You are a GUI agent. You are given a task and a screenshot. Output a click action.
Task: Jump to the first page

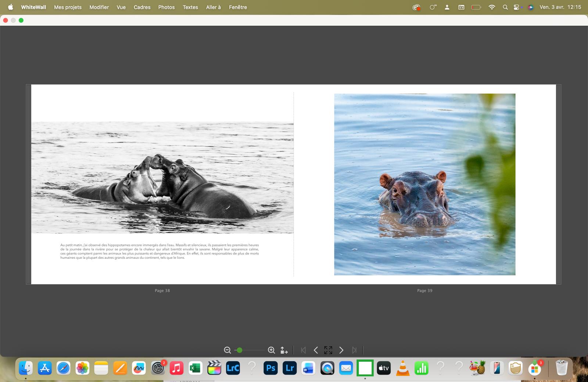tap(303, 350)
